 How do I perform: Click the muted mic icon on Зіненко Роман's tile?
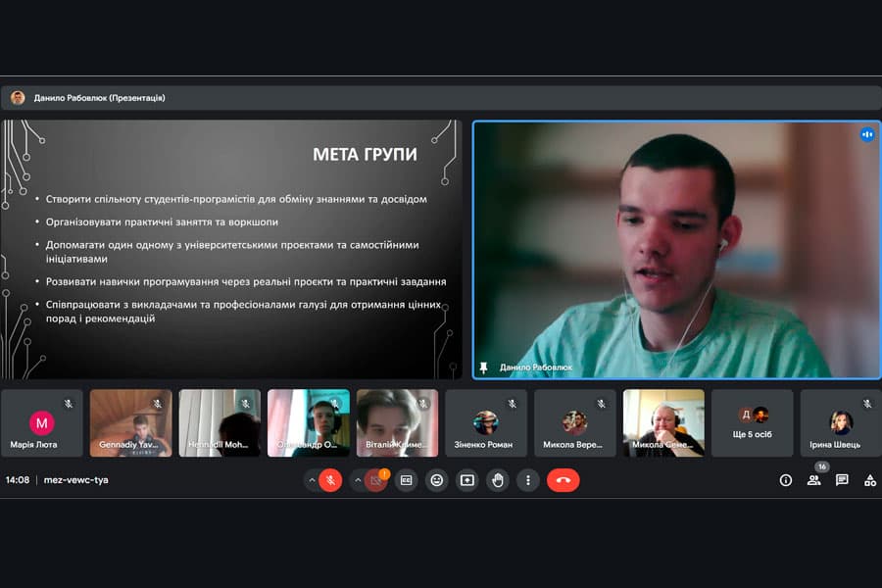point(513,404)
